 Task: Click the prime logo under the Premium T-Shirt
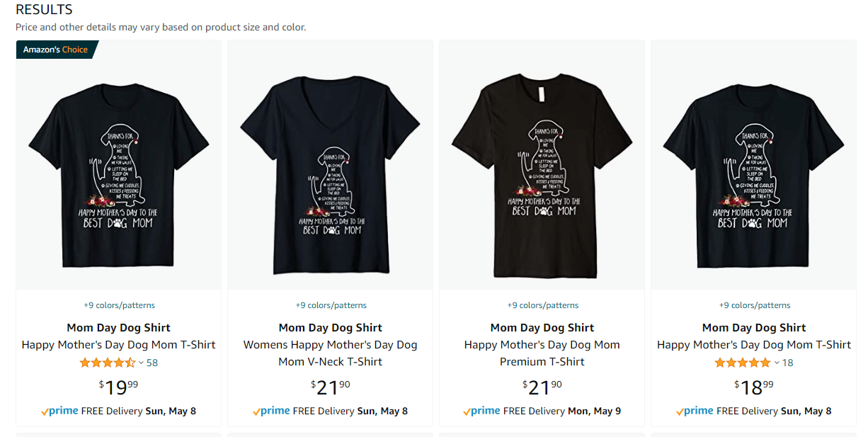click(481, 411)
